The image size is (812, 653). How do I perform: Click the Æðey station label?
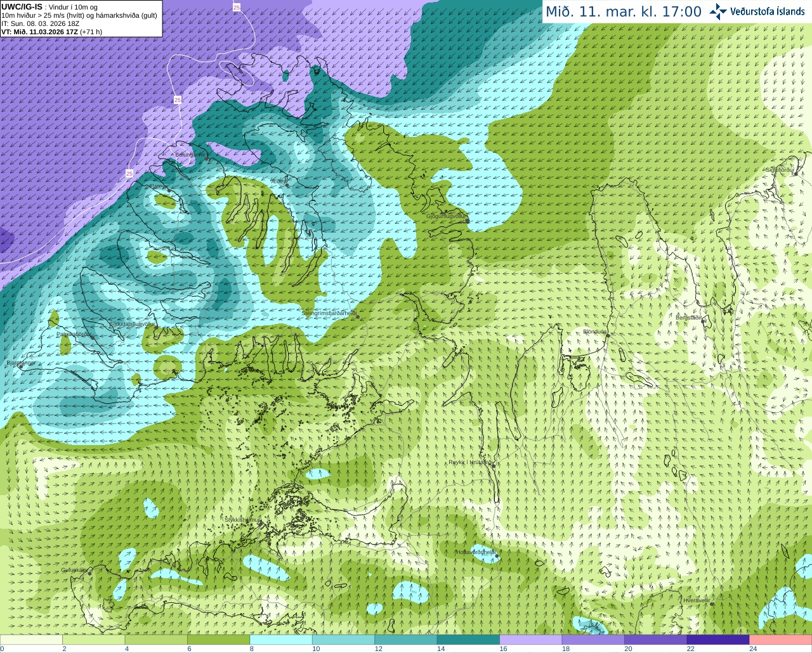point(278,181)
